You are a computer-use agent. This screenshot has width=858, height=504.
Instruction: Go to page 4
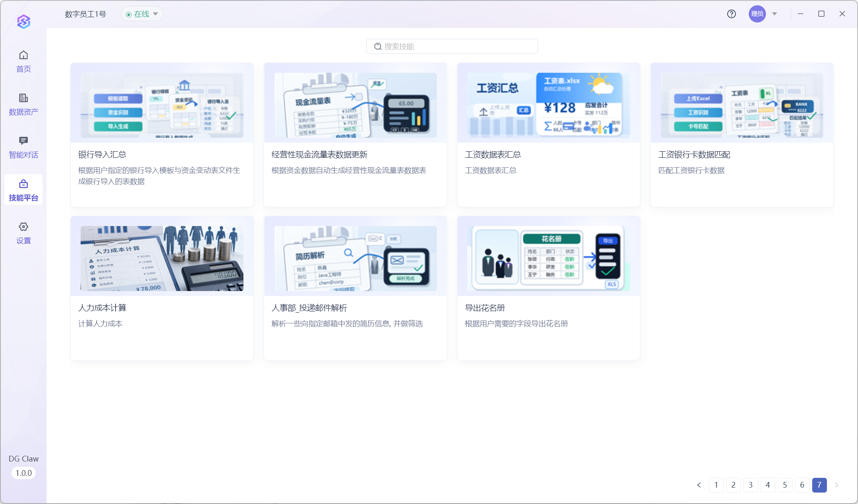[x=768, y=485]
